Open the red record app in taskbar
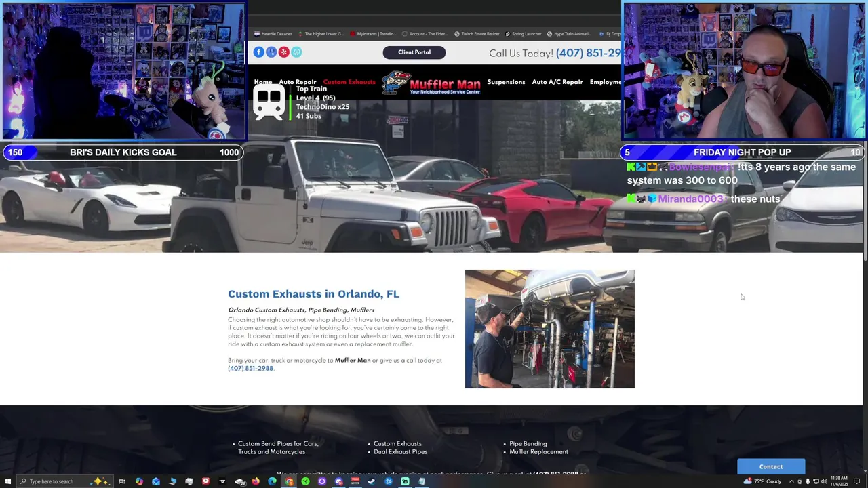Image resolution: width=868 pixels, height=488 pixels. (205, 481)
